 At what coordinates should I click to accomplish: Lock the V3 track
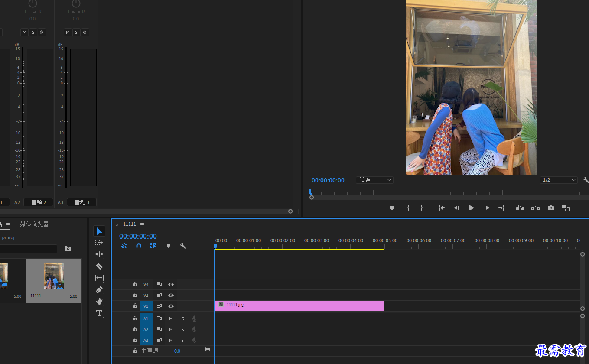135,284
